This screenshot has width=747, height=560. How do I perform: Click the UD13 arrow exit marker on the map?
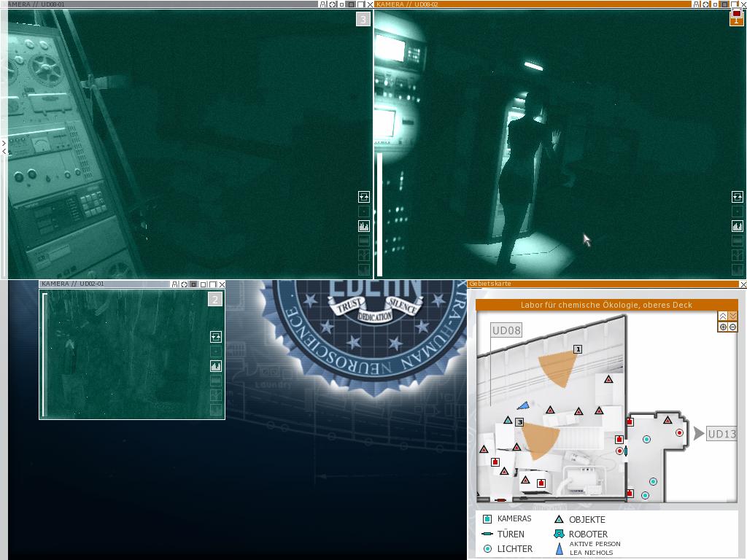699,433
